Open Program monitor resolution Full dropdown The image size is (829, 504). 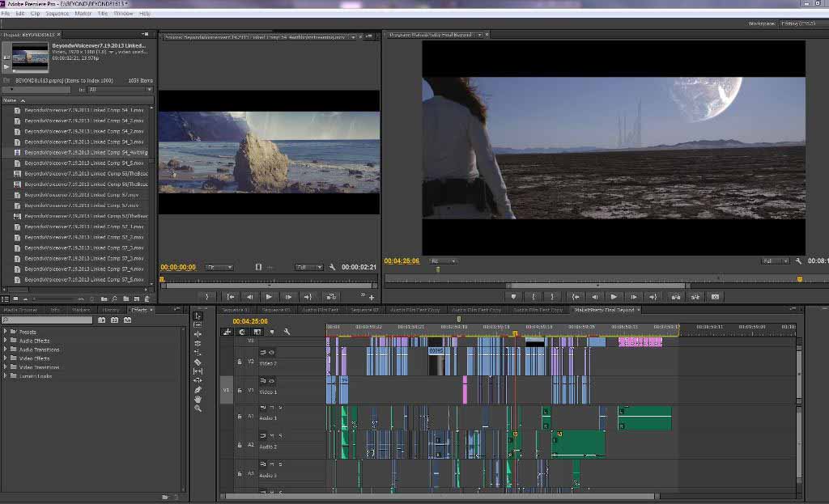(x=775, y=261)
